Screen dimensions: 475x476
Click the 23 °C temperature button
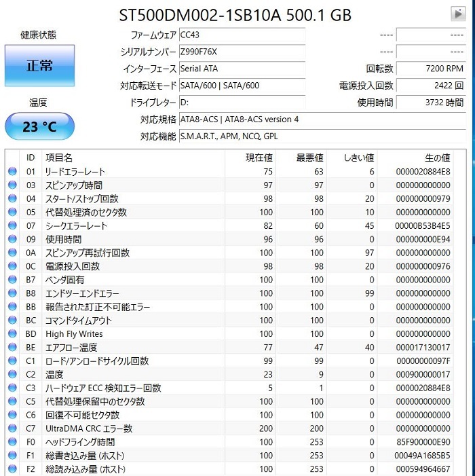click(x=39, y=126)
